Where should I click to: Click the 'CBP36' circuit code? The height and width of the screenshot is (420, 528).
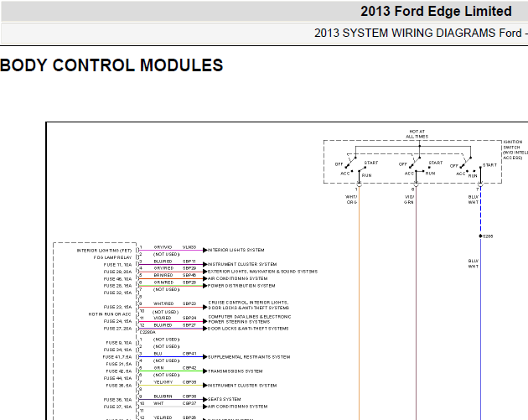189,397
